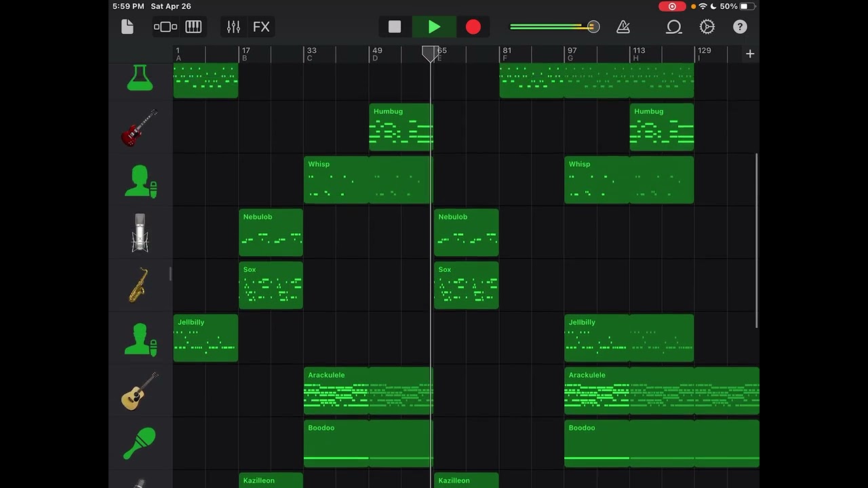This screenshot has width=868, height=488.
Task: Select Kazilleon region at bar 17
Action: coord(271,481)
